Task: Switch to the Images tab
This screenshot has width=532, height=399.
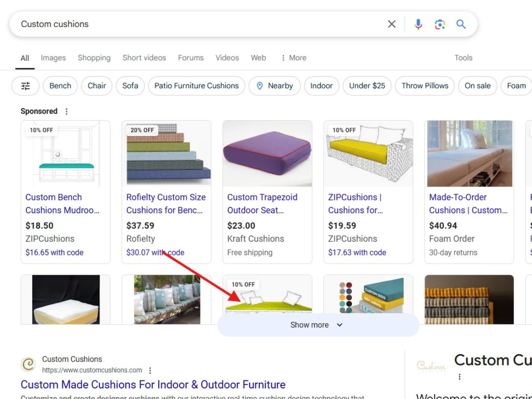Action: click(x=53, y=58)
